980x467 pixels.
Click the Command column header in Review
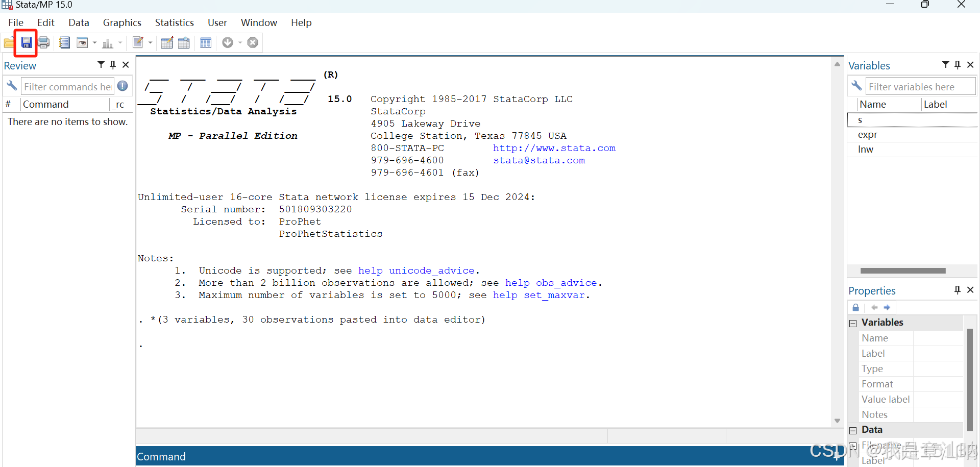point(65,104)
